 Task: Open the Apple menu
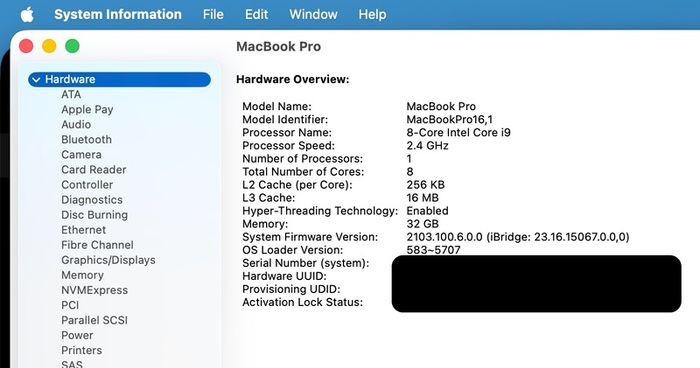(x=27, y=14)
